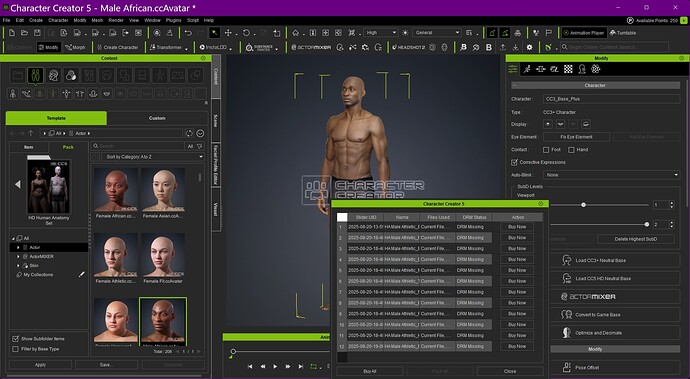Click the Viewport SubD level slider handle

(x=584, y=205)
